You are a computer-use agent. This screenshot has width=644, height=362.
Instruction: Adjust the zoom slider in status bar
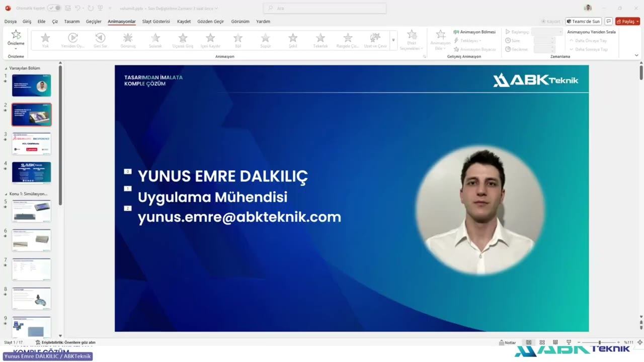[599, 342]
